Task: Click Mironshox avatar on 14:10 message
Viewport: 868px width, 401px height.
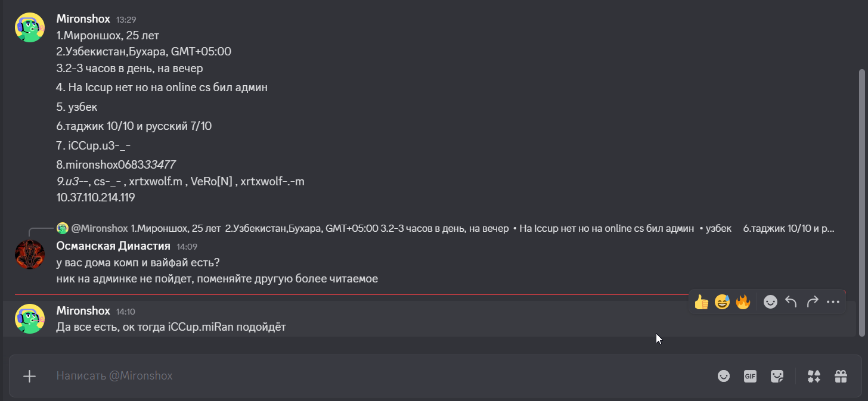Action: [30, 319]
